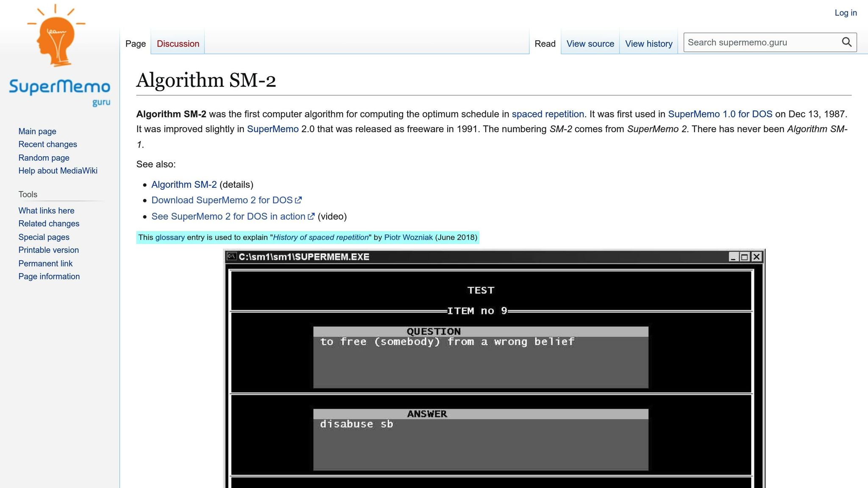Click Download SuperMemo 2 for DOS

(226, 200)
